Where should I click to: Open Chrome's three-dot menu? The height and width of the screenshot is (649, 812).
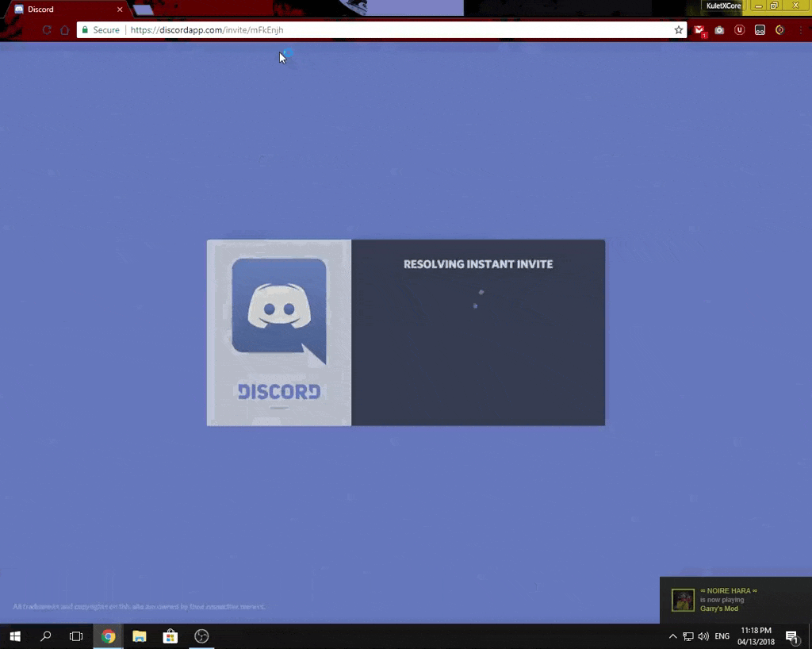pos(800,30)
